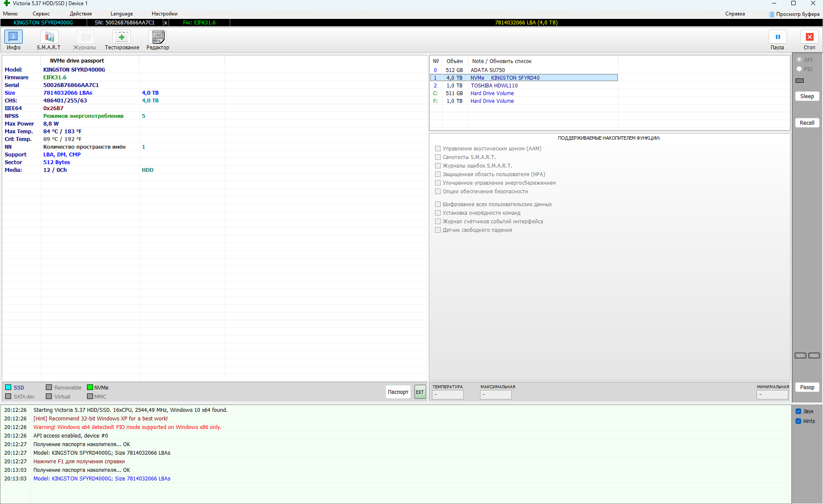This screenshot has height=504, width=823.
Task: Open the Сервис menu
Action: coord(41,14)
